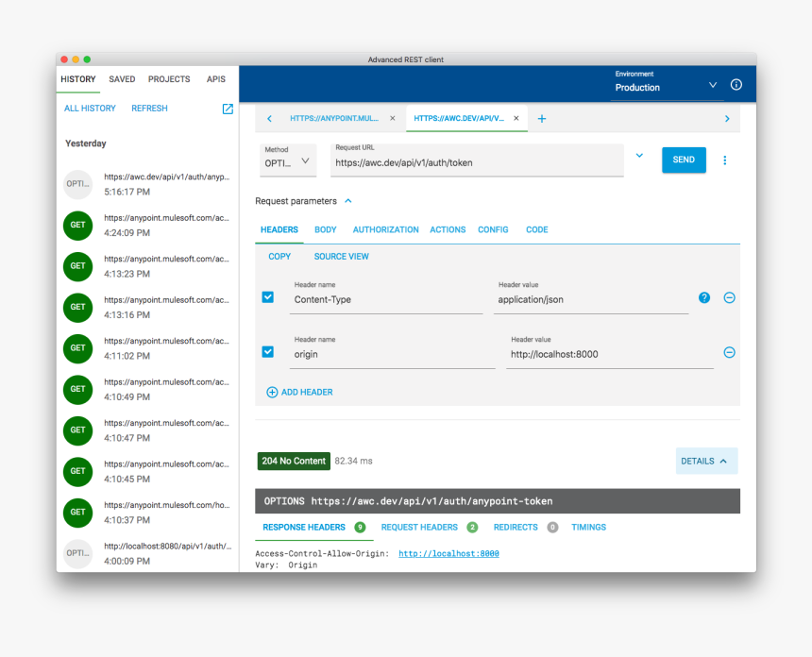Add a new request tab with plus icon
Viewport: 812px width, 657px height.
coord(542,119)
